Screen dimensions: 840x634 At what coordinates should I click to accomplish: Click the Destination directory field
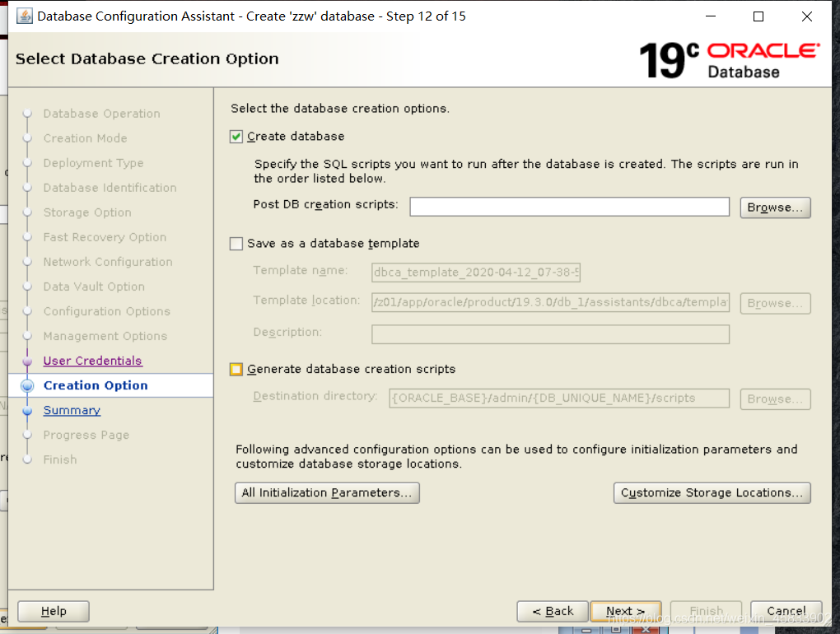click(x=559, y=399)
